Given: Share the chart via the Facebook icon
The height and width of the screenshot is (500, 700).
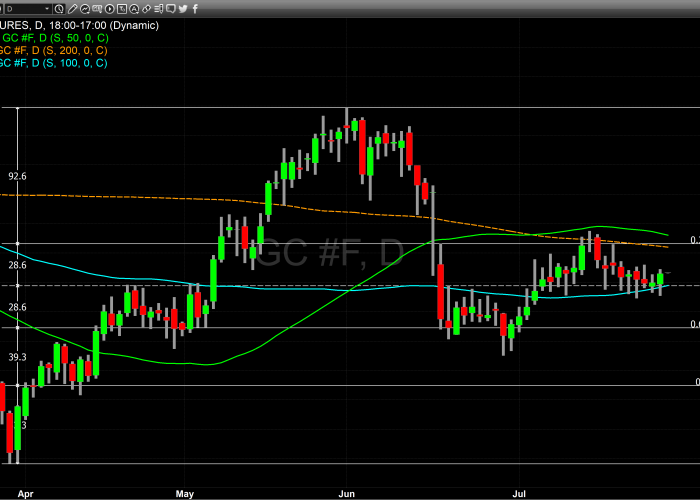Looking at the screenshot, I should pos(196,9).
